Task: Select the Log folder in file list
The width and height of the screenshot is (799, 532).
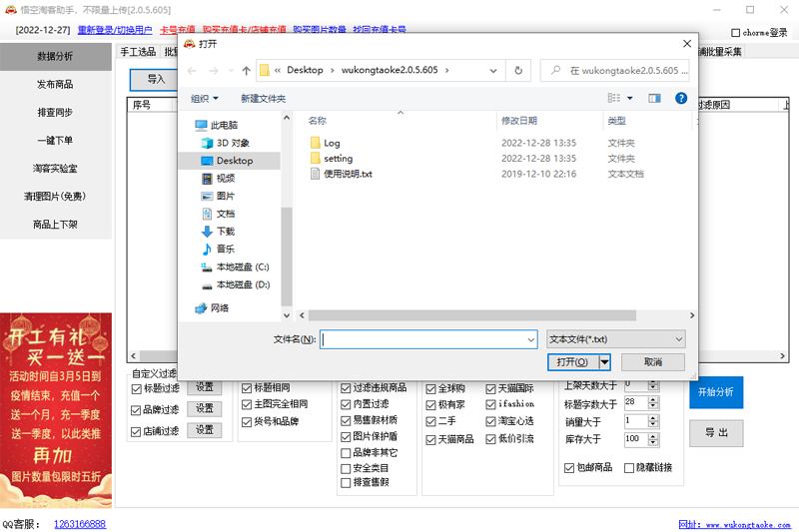Action: pyautogui.click(x=332, y=143)
